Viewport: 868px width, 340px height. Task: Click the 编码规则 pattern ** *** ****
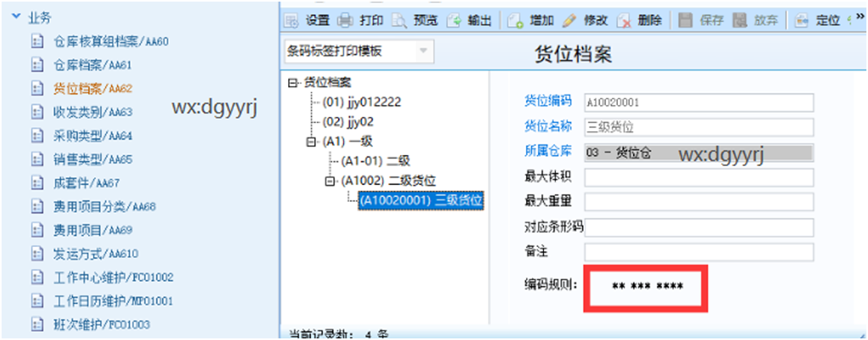(x=647, y=287)
